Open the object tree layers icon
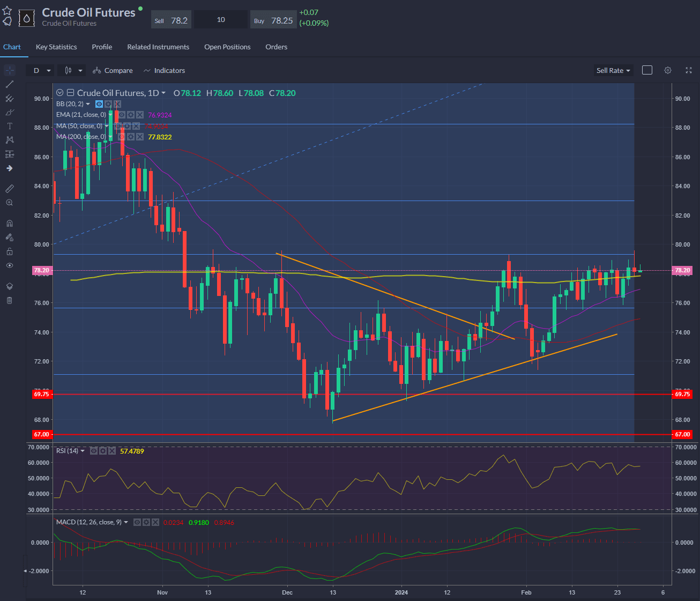The image size is (700, 601). coord(10,286)
